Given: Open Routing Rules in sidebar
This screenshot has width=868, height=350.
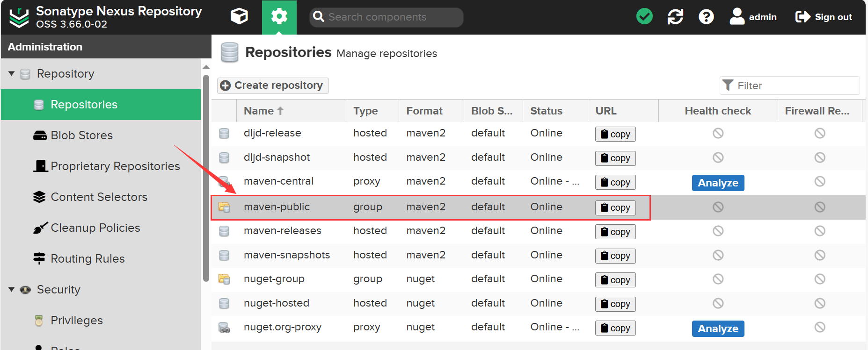Looking at the screenshot, I should click(88, 259).
